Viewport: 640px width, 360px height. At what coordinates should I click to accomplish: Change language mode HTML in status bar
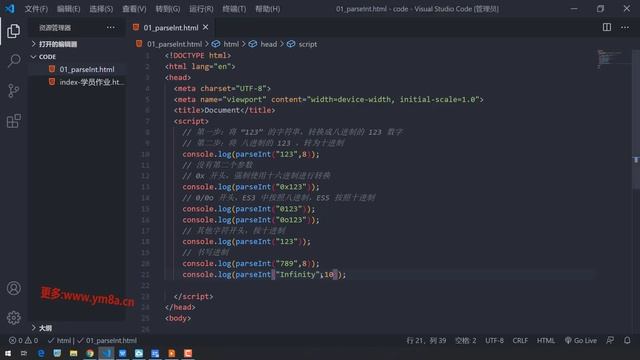[545, 340]
